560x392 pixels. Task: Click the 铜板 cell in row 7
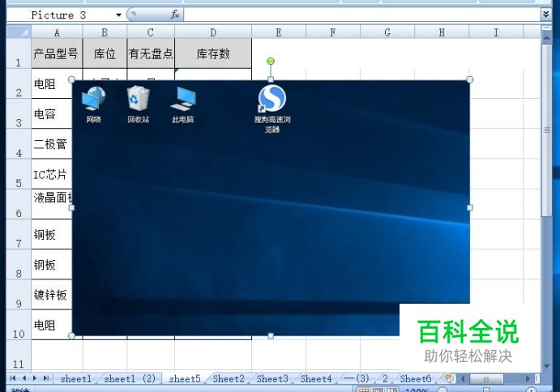[52, 235]
